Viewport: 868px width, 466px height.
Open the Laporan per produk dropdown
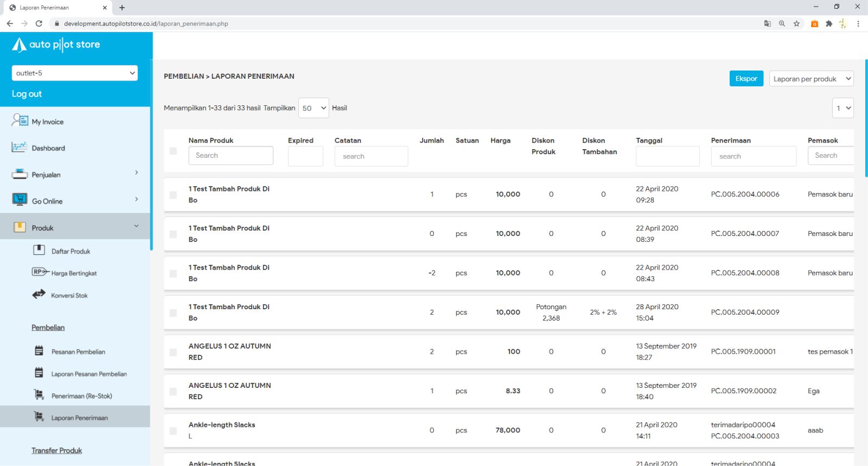pyautogui.click(x=811, y=79)
